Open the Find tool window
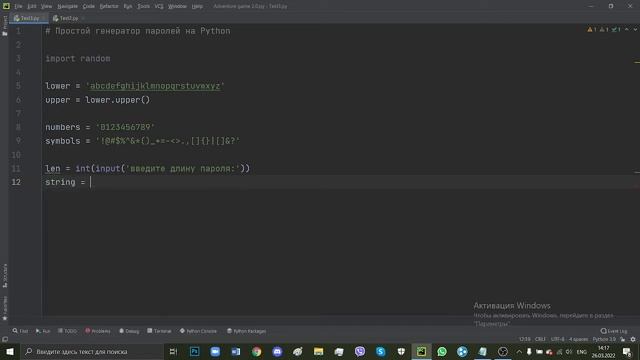Viewport: 640px width, 360px height. (x=20, y=331)
